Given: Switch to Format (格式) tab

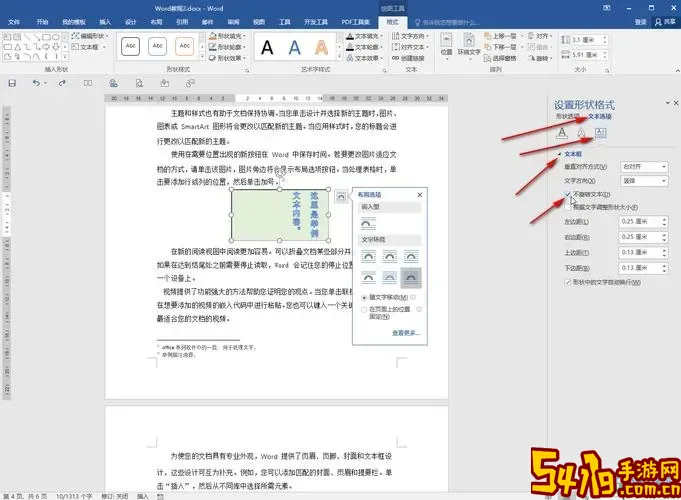Looking at the screenshot, I should [393, 22].
